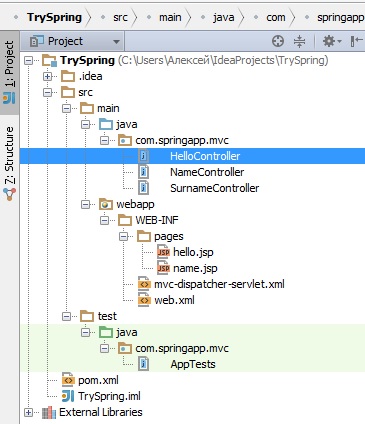The height and width of the screenshot is (424, 365).
Task: Select the test folder label
Action: [107, 316]
